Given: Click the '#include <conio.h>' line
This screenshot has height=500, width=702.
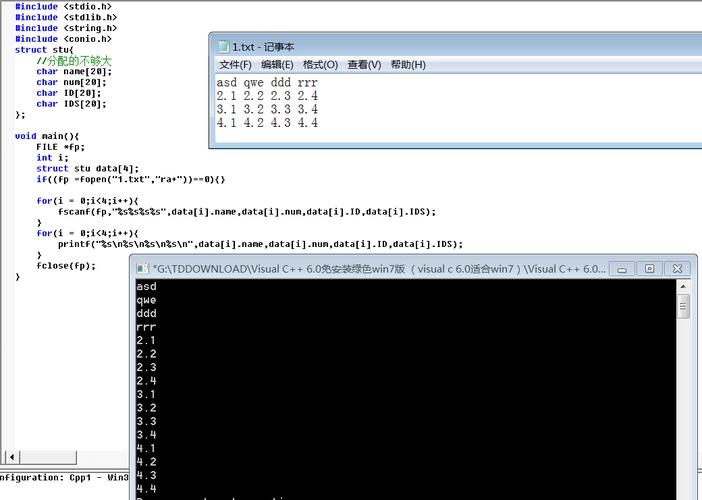Looking at the screenshot, I should click(x=63, y=39).
